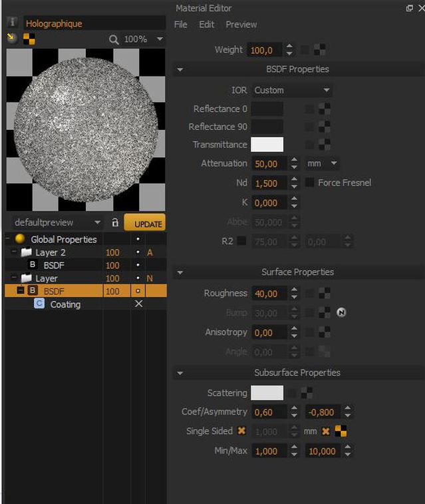Click the Transmittance texture checker icon
Viewport: 425px width, 504px height.
tap(324, 144)
